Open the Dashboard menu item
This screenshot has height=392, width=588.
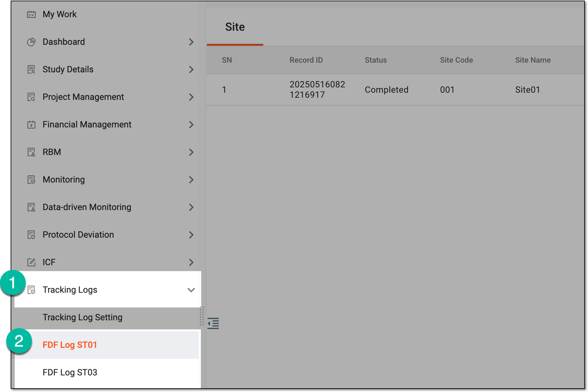(x=64, y=42)
